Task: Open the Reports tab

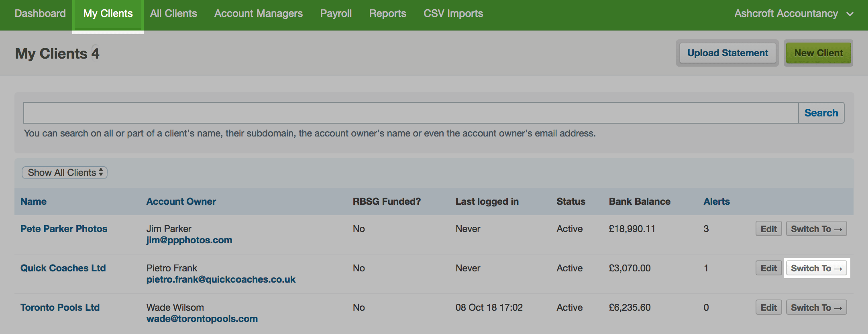Action: pyautogui.click(x=388, y=14)
